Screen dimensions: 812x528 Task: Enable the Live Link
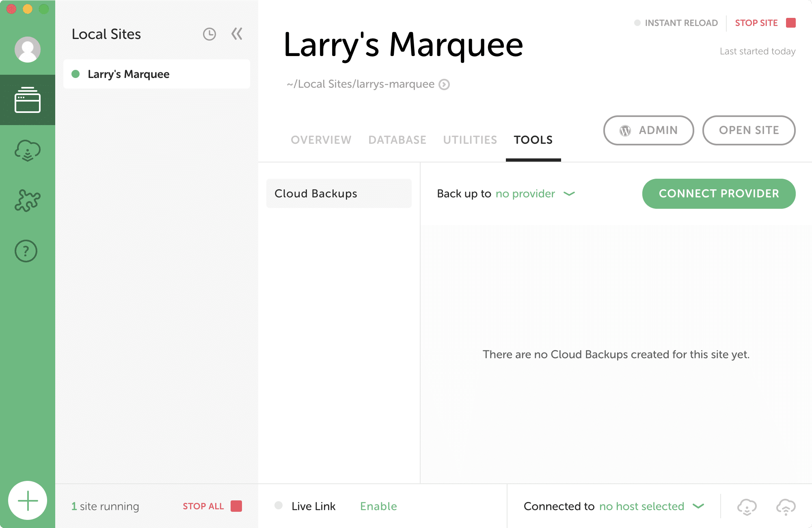pos(378,506)
